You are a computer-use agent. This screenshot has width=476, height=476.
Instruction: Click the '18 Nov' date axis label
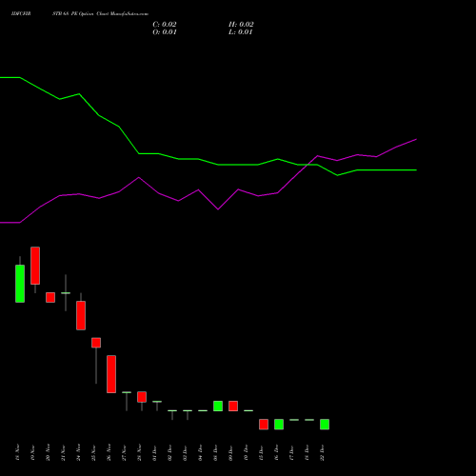17,452
